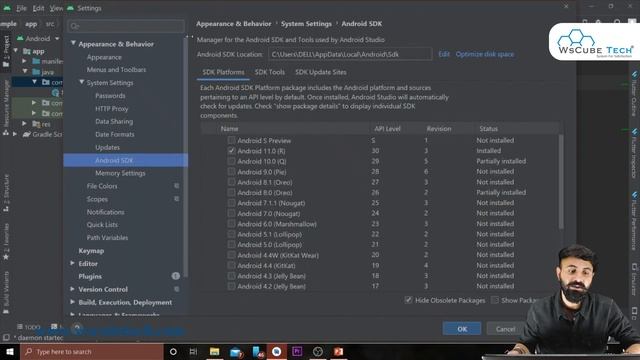
Task: Open the Flutter Inspector side panel
Action: tap(634, 153)
